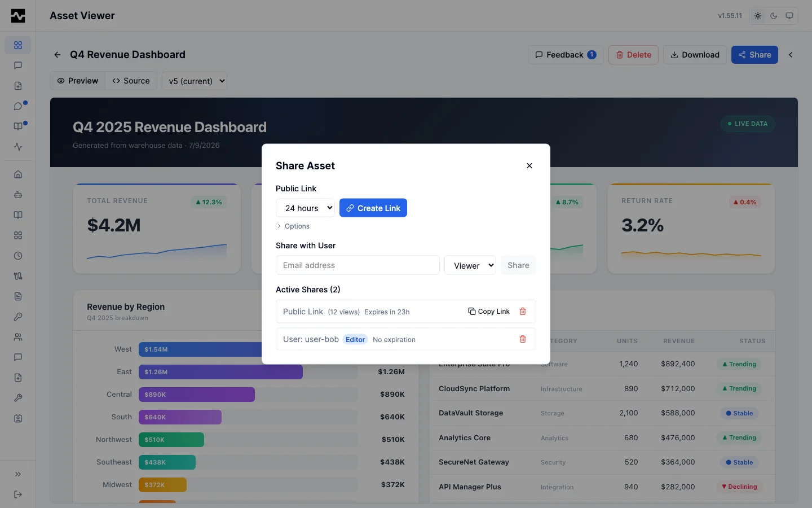This screenshot has width=812, height=508.
Task: Click the 'CloudSync Platform' product row
Action: tap(602, 389)
